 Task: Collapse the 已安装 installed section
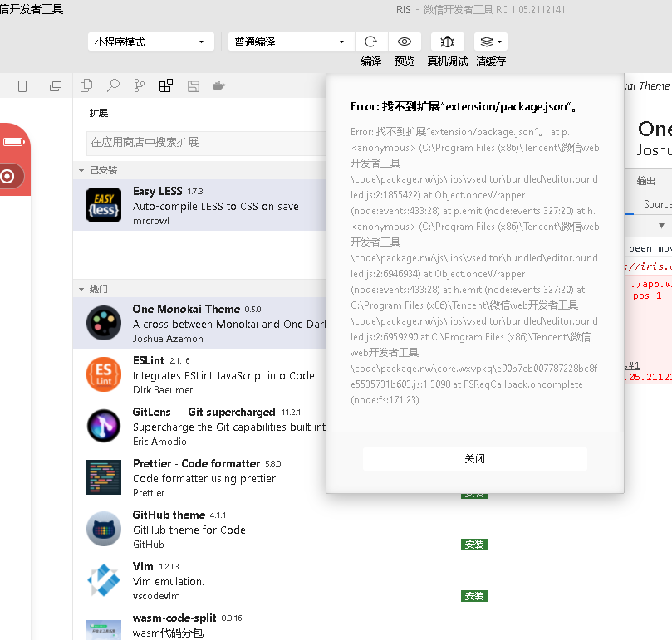pyautogui.click(x=81, y=170)
